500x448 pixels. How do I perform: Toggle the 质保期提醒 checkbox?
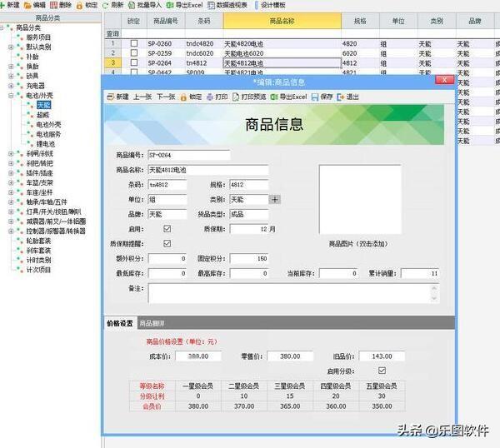coord(167,244)
